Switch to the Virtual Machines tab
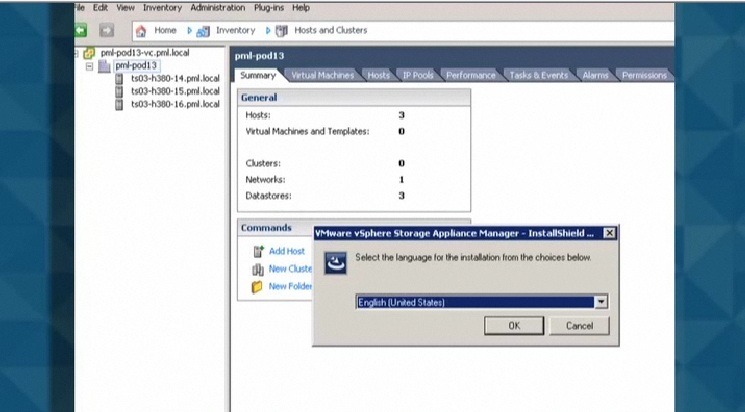This screenshot has height=412, width=745. coord(322,75)
